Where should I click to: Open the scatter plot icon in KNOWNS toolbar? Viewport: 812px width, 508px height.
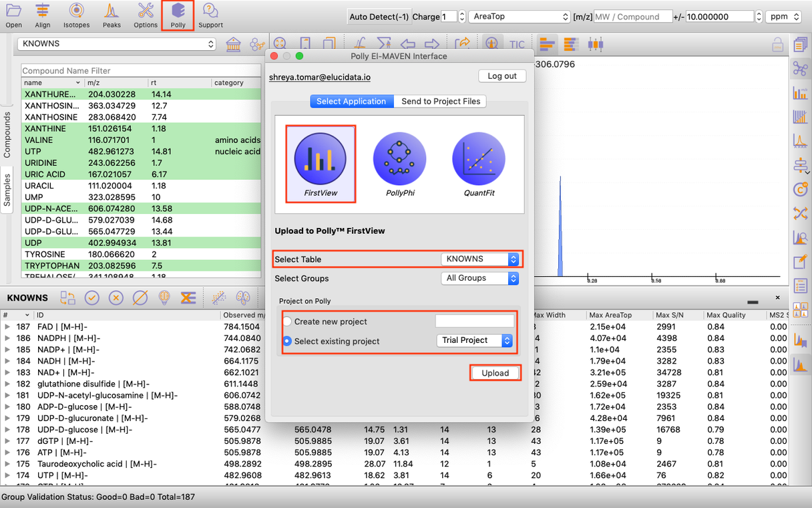pyautogui.click(x=218, y=298)
